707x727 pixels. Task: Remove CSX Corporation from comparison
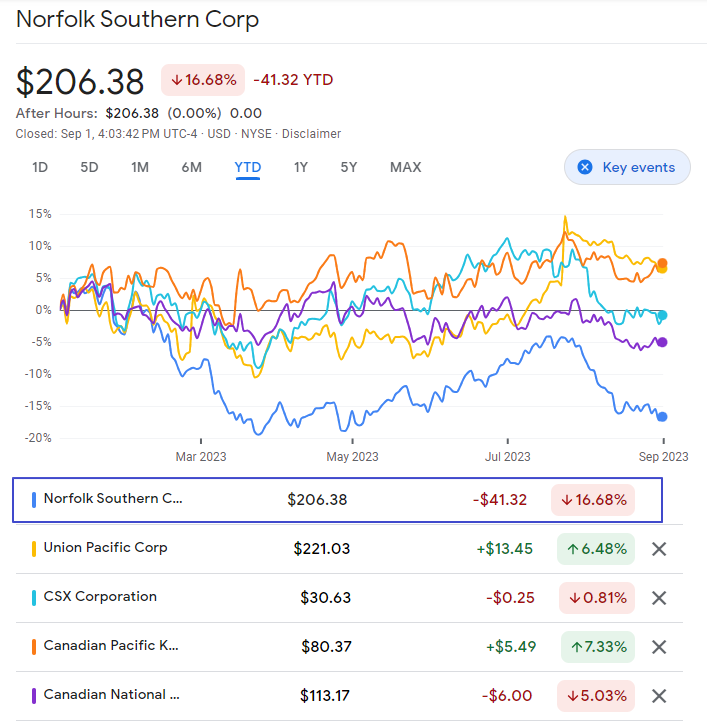tap(659, 598)
